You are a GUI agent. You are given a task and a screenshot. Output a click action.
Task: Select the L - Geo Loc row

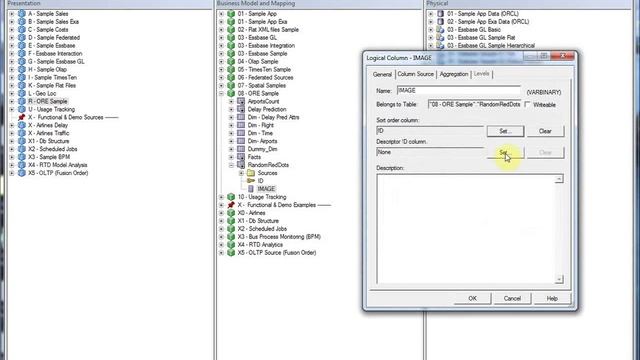point(42,93)
